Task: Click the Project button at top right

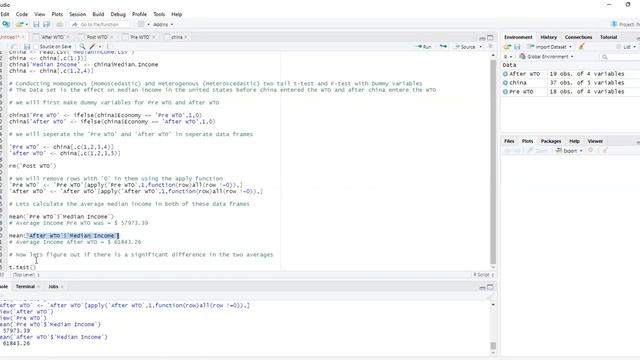Action: pyautogui.click(x=625, y=24)
